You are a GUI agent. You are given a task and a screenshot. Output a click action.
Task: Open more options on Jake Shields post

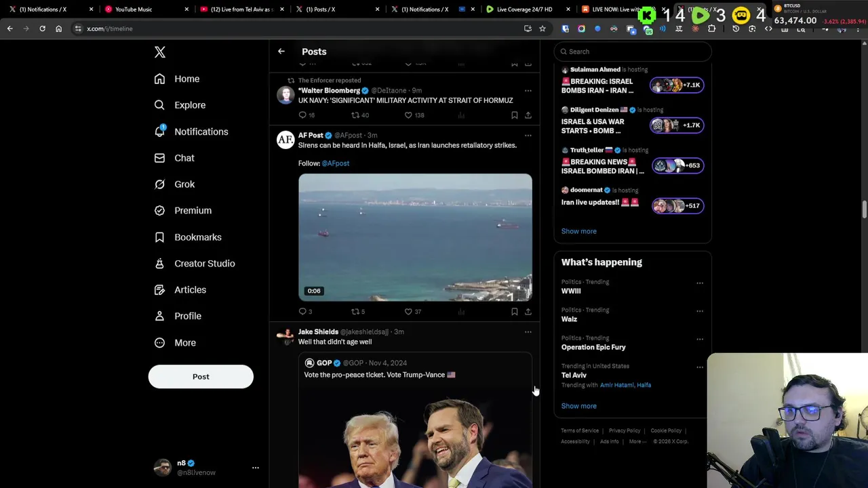click(528, 331)
